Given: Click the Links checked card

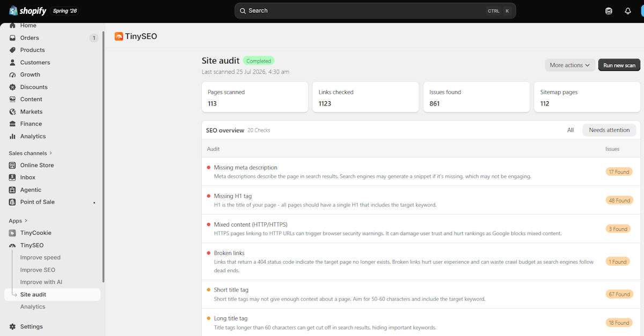Looking at the screenshot, I should click(x=365, y=97).
